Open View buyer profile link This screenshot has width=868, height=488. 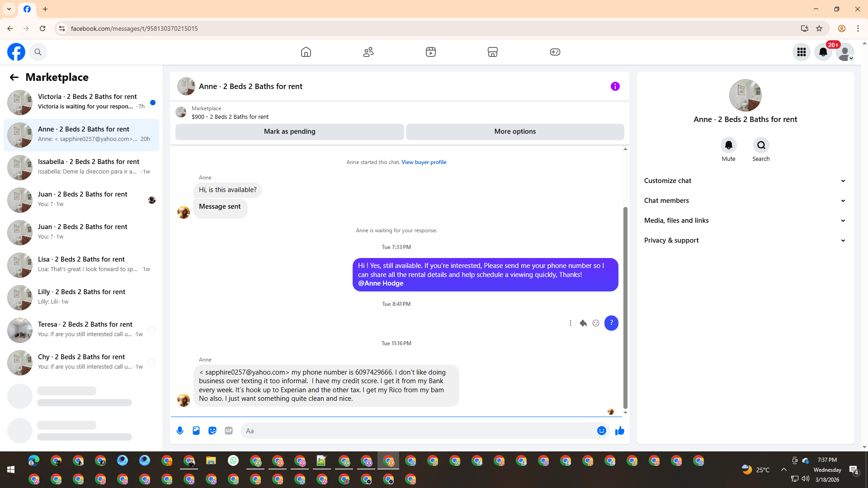click(x=424, y=162)
